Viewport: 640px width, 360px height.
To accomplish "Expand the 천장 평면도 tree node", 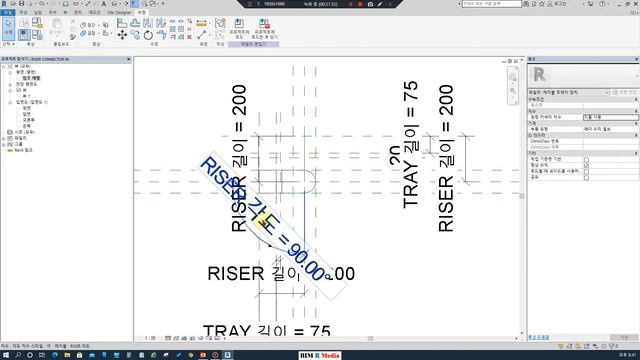I will point(10,84).
